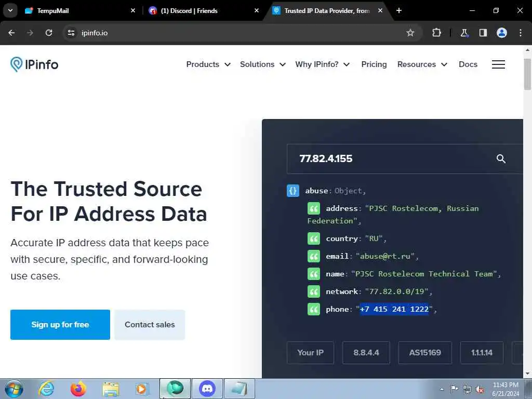Open the Chrome three-dot menu
The width and height of the screenshot is (532, 399).
521,33
